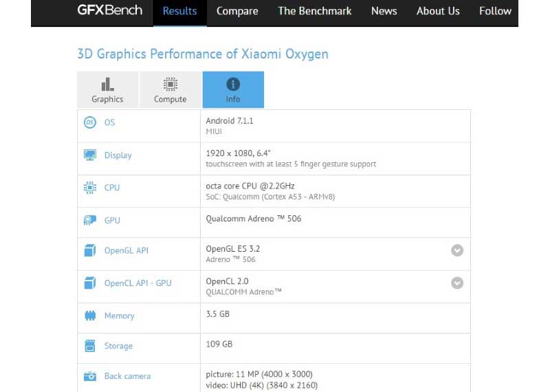The width and height of the screenshot is (550, 392).
Task: Click the OpenGL API label
Action: coord(126,250)
